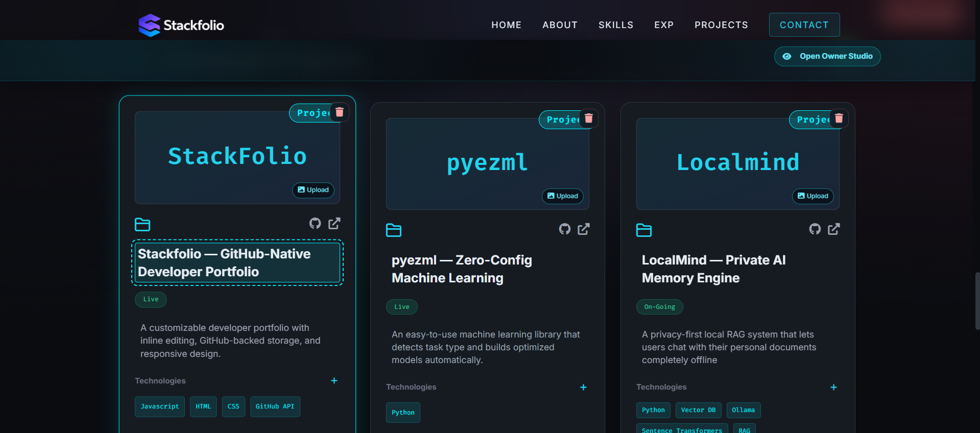Select the Javascript technology tag
This screenshot has height=433, width=980.
[160, 406]
